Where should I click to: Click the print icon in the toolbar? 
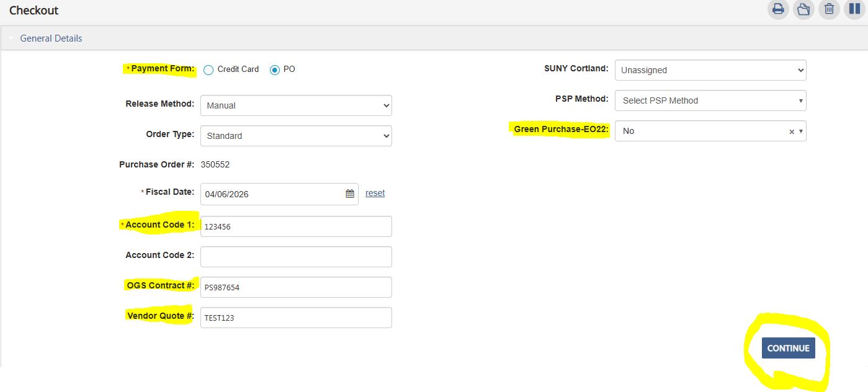(x=778, y=9)
